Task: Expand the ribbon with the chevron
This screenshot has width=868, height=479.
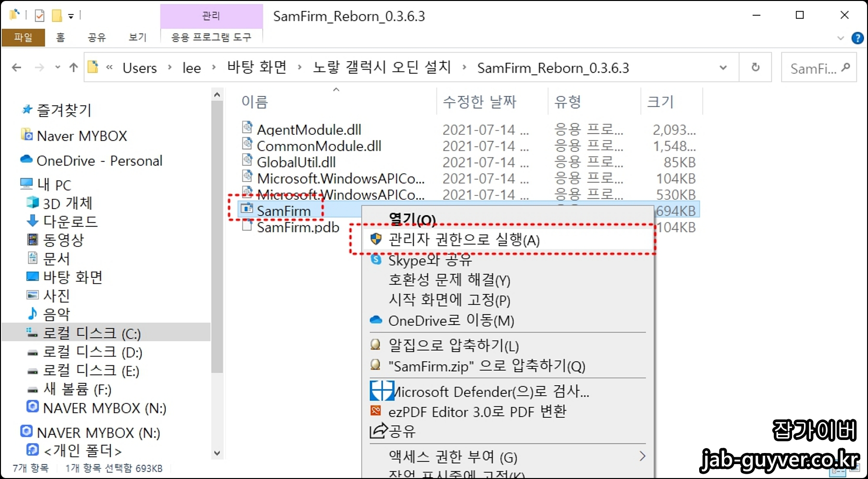Action: pyautogui.click(x=841, y=38)
